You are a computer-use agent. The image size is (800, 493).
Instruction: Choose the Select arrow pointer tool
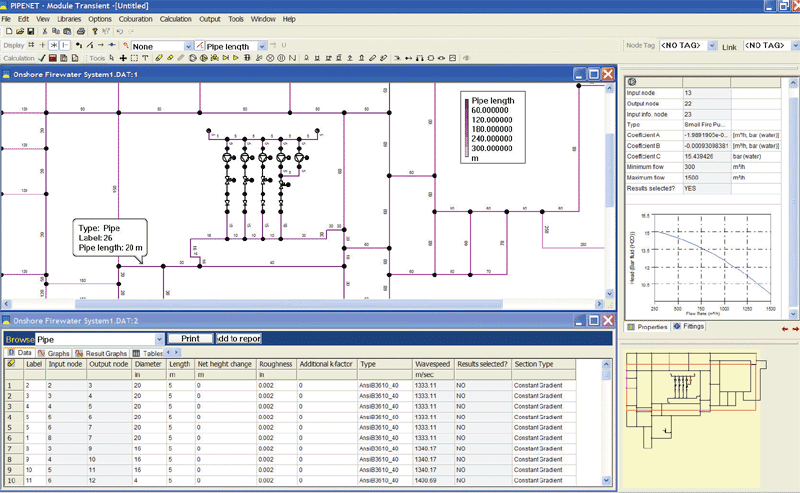[x=112, y=58]
